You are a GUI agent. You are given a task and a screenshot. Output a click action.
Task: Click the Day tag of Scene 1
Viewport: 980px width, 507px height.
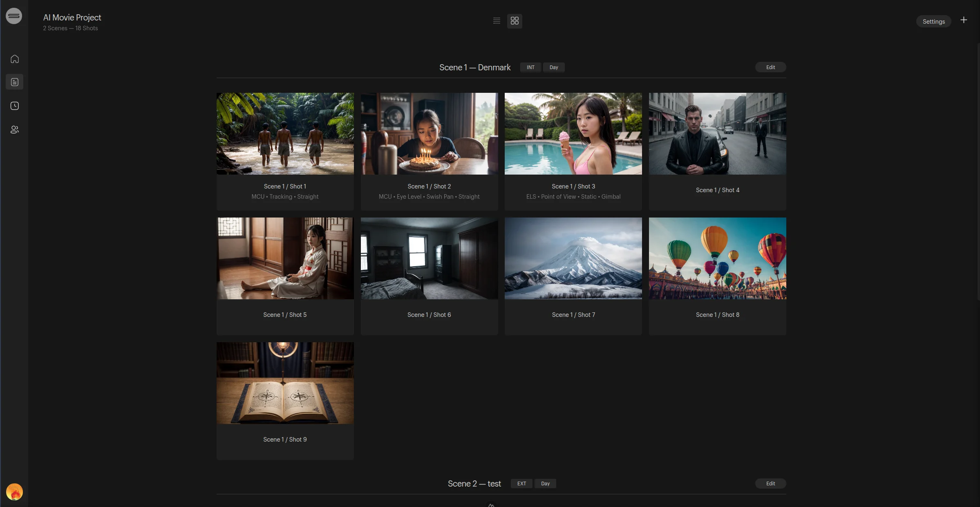click(x=554, y=67)
